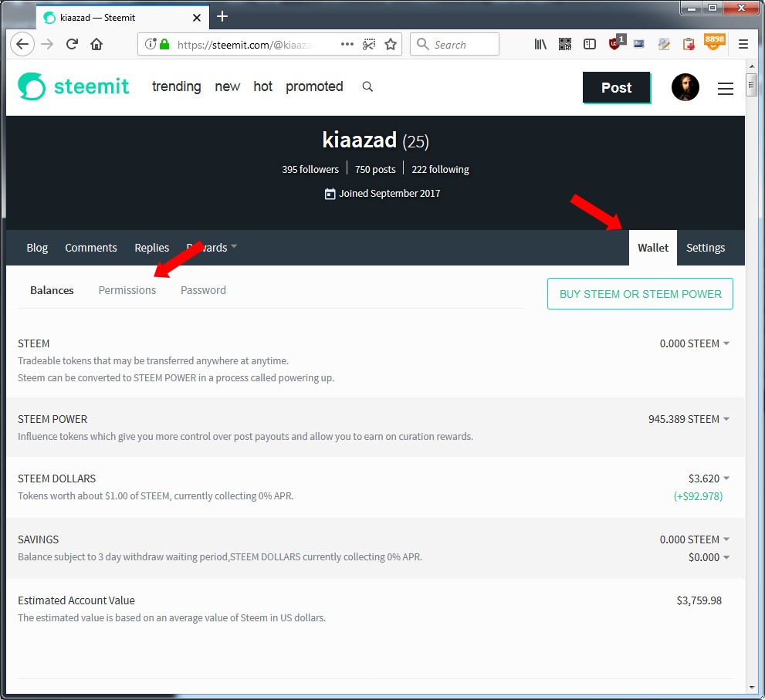The height and width of the screenshot is (700, 765).
Task: Close the kiaazad Steemit tab
Action: click(197, 18)
